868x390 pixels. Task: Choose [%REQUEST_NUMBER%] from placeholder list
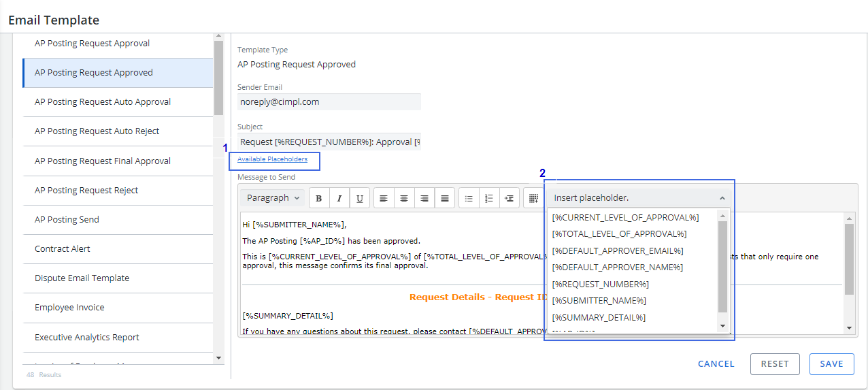[x=601, y=284]
